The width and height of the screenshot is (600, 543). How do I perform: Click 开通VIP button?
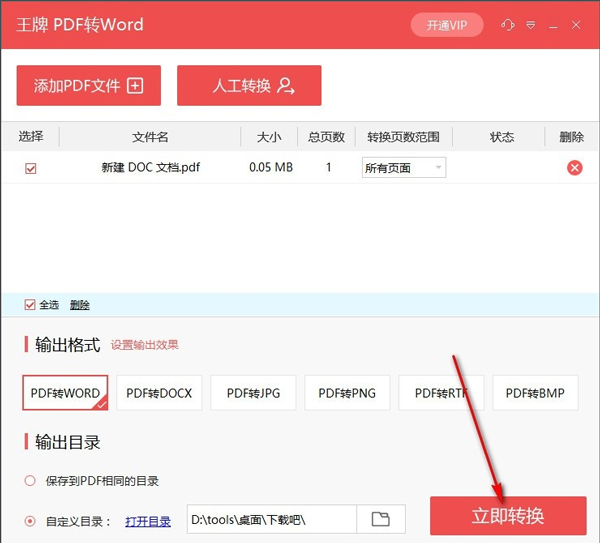[447, 25]
